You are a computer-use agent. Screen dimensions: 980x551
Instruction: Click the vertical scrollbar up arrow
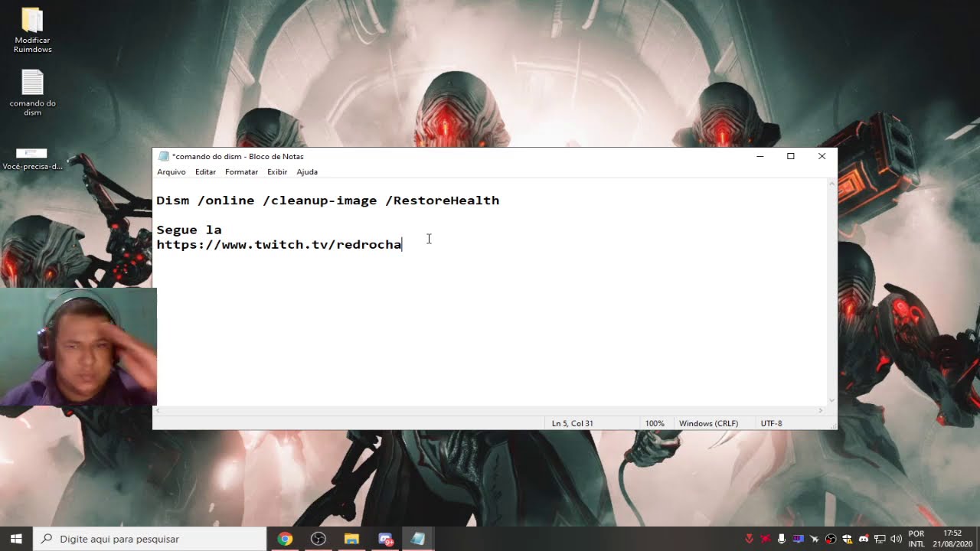pos(831,184)
